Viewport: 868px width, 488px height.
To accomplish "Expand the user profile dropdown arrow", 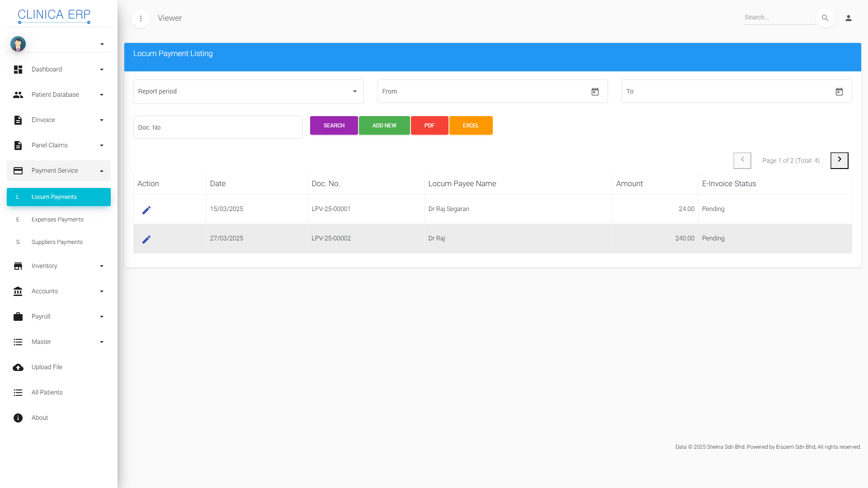I will point(102,44).
